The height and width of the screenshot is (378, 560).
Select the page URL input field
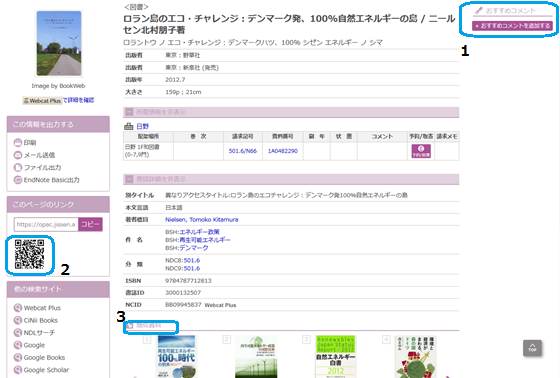click(x=46, y=224)
